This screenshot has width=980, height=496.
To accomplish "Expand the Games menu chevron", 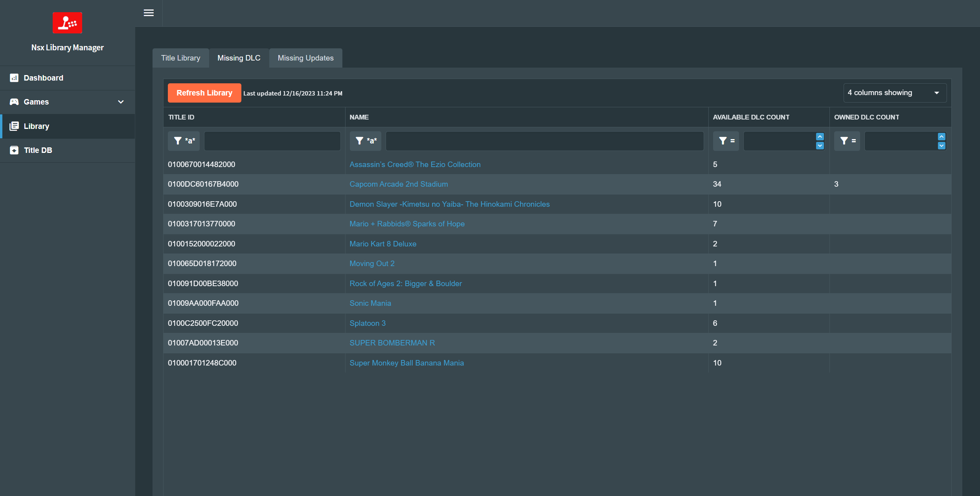I will click(x=121, y=102).
